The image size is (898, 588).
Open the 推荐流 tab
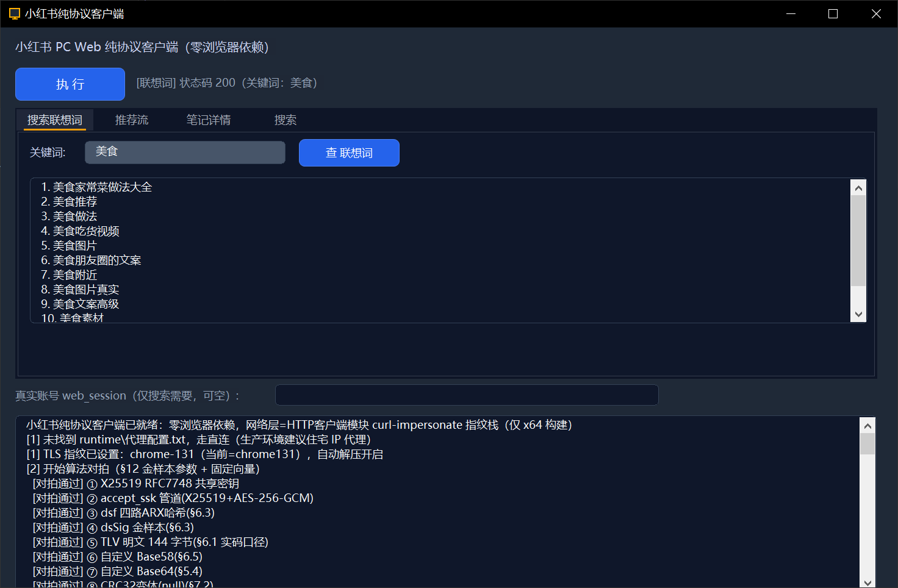point(132,120)
